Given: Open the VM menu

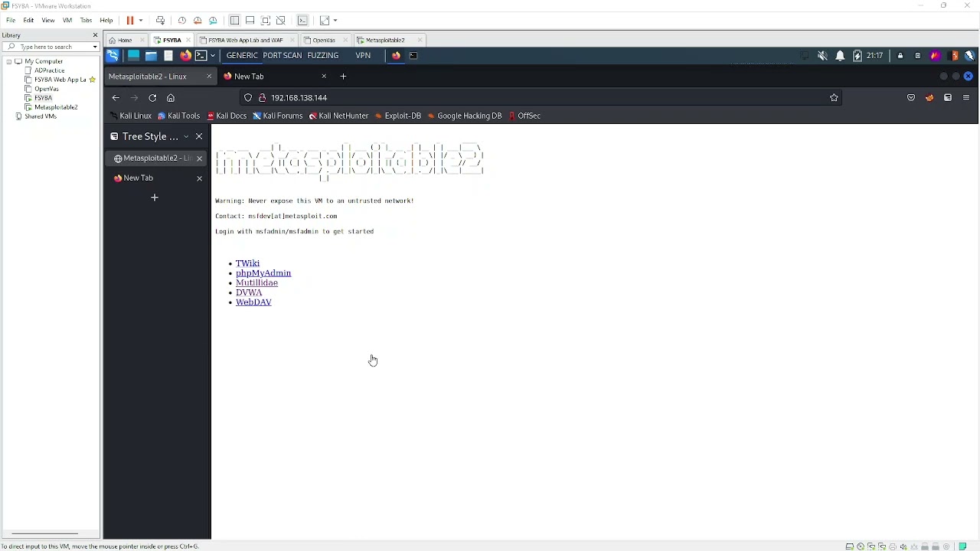Looking at the screenshot, I should pos(67,21).
